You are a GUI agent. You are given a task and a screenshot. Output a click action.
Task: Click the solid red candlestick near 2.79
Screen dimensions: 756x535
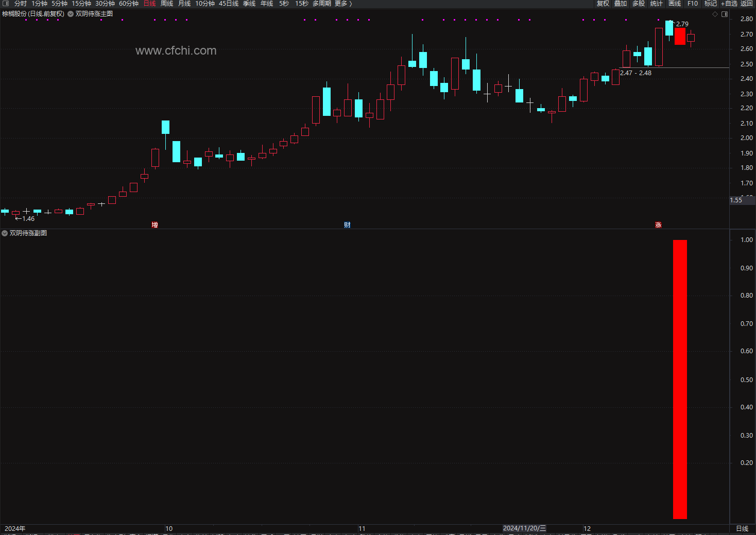tap(680, 37)
